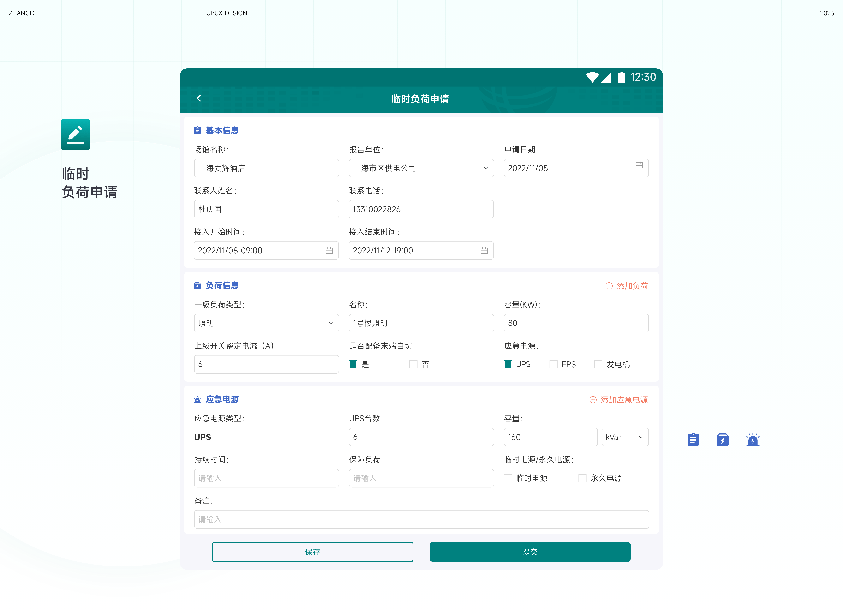843x616 pixels.
Task: Select 否 for terminal auto-switch
Action: (413, 364)
